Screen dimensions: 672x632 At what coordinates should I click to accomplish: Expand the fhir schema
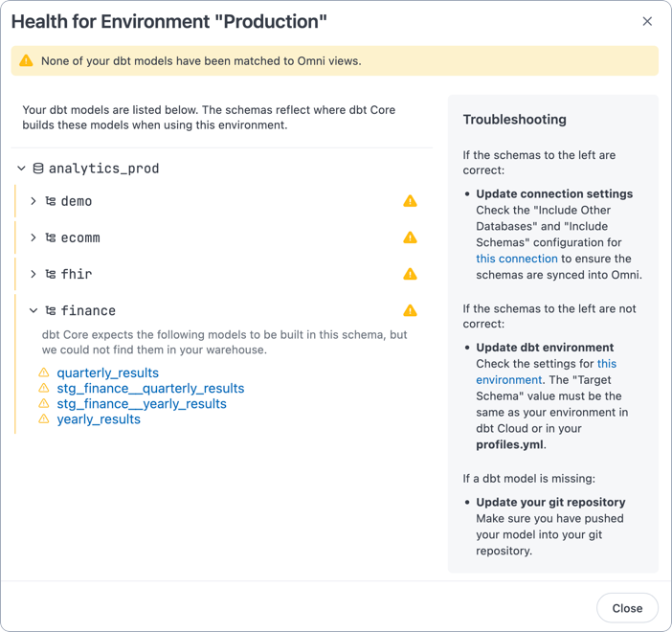coord(34,274)
